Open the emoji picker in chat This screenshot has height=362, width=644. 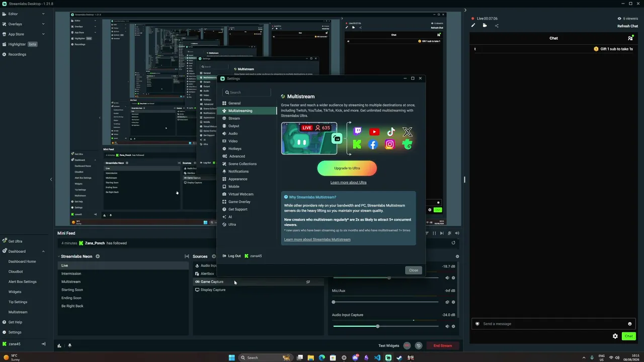point(629,324)
